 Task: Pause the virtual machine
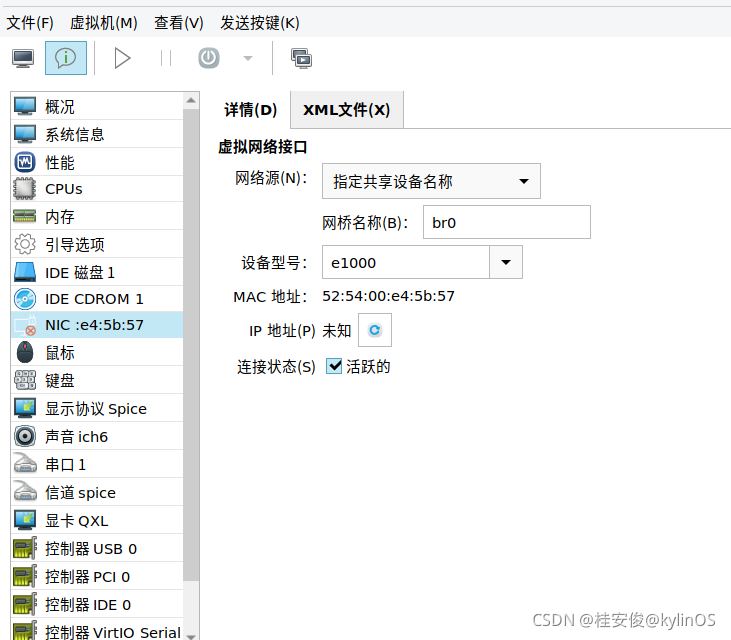click(166, 58)
